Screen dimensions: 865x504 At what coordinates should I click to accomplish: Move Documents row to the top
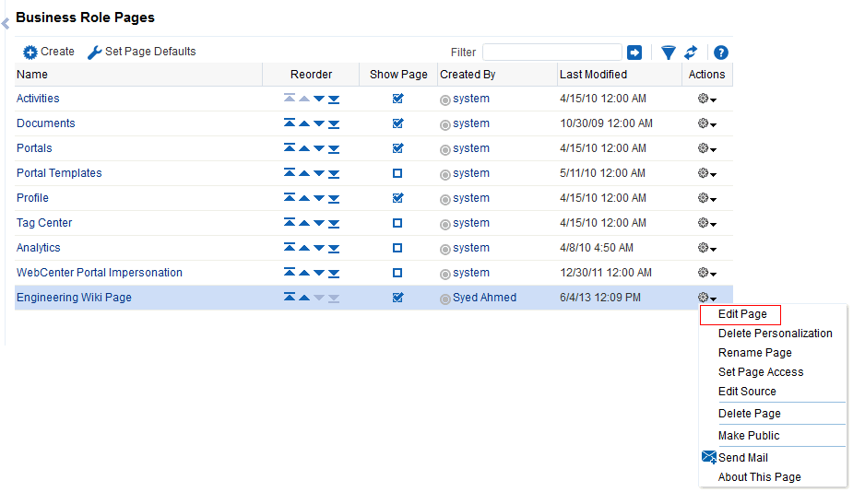pos(289,123)
